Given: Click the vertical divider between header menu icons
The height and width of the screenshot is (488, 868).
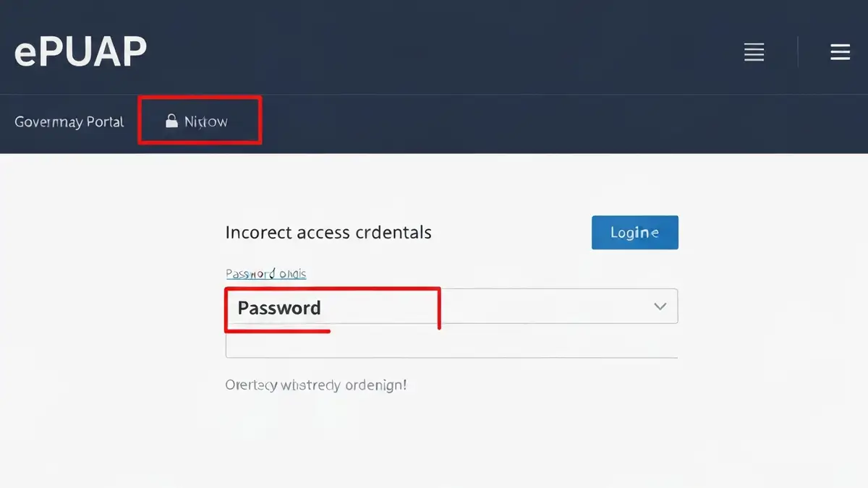Looking at the screenshot, I should coord(798,51).
